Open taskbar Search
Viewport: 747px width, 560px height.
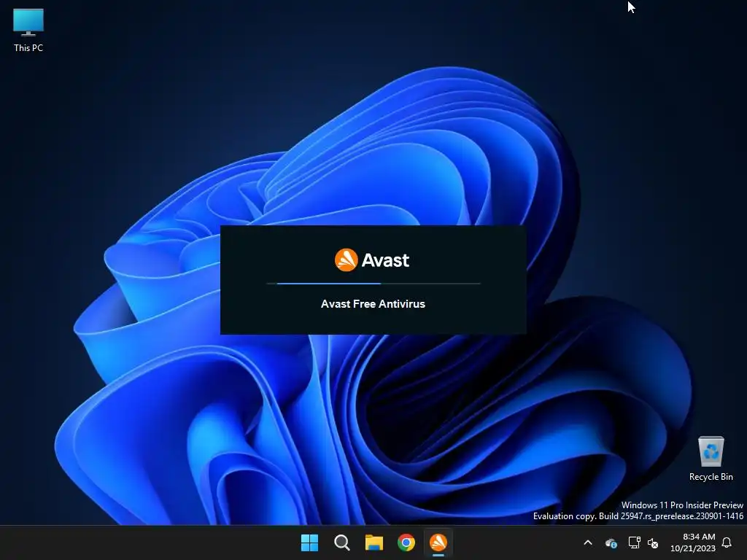[342, 542]
